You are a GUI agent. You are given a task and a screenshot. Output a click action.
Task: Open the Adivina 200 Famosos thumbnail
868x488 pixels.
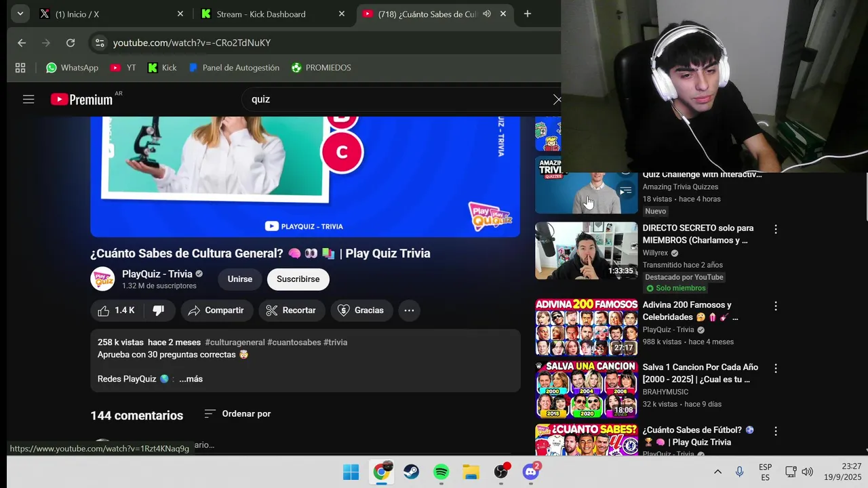click(x=586, y=327)
